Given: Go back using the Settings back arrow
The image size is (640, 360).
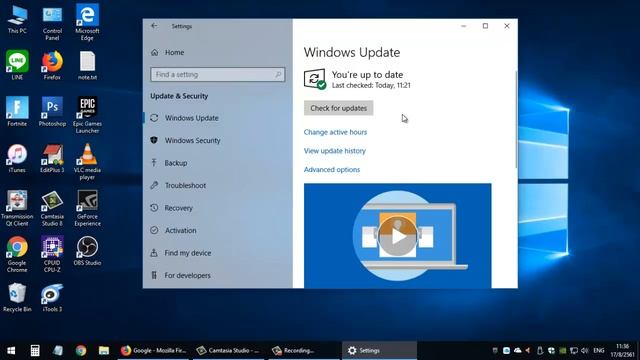Looking at the screenshot, I should (x=154, y=26).
